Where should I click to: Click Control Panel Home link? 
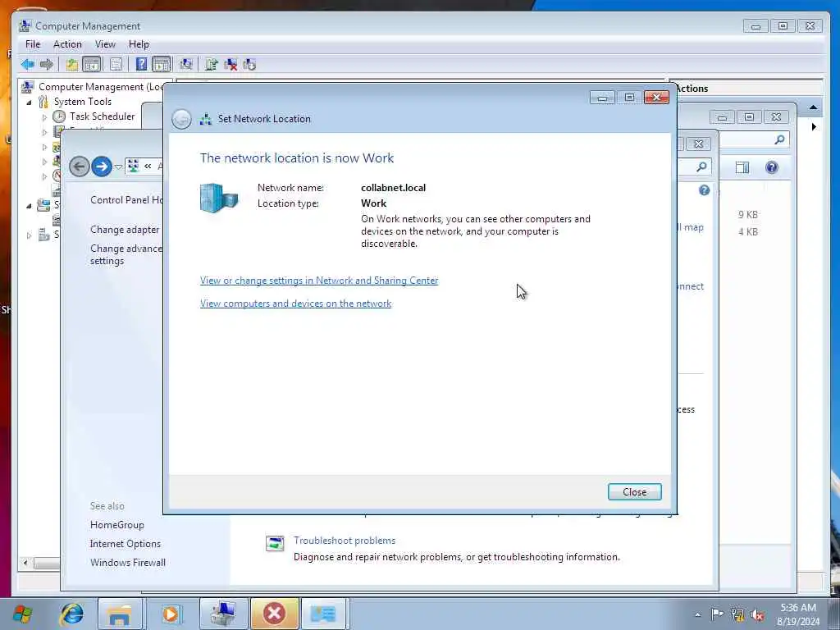(126, 200)
